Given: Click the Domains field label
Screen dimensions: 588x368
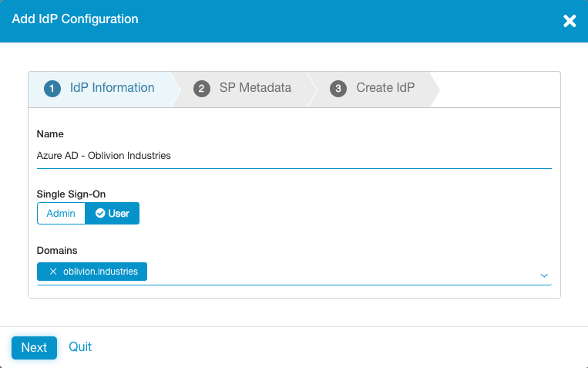Looking at the screenshot, I should pyautogui.click(x=57, y=251).
